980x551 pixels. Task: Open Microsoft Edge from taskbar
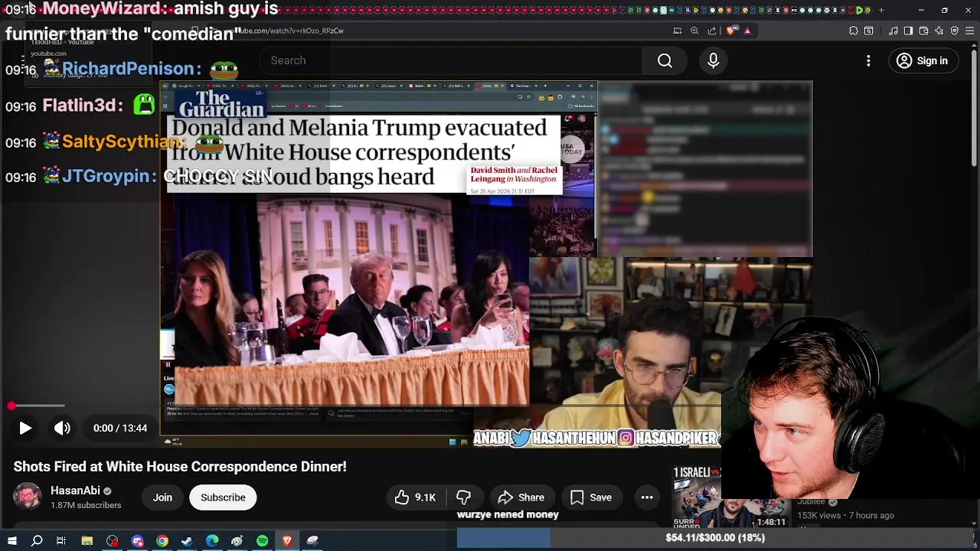pyautogui.click(x=212, y=541)
